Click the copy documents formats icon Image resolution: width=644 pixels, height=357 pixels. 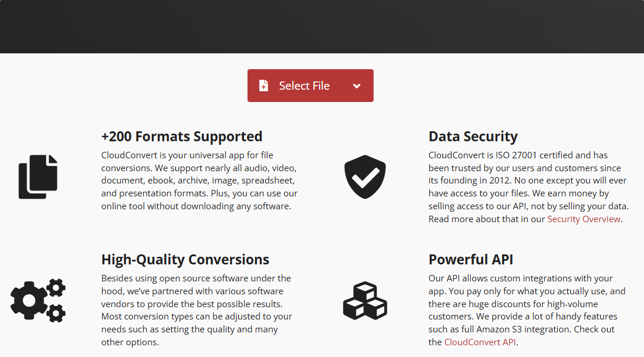point(38,177)
